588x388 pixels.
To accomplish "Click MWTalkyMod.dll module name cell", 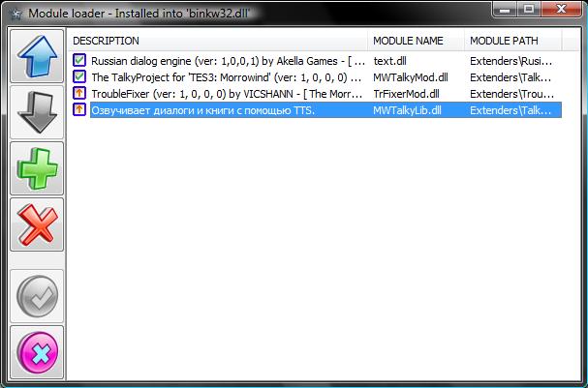I will 411,77.
